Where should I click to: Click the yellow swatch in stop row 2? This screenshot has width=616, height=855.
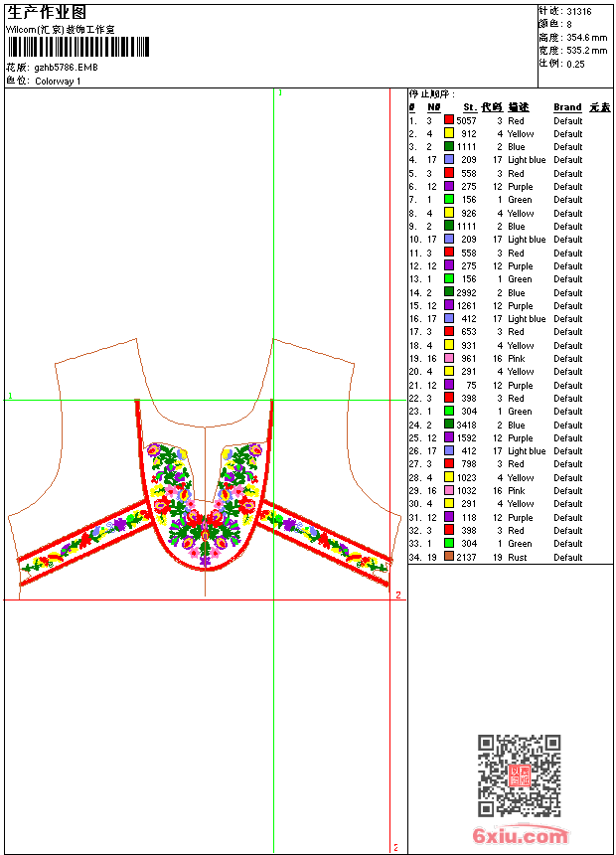tap(449, 133)
